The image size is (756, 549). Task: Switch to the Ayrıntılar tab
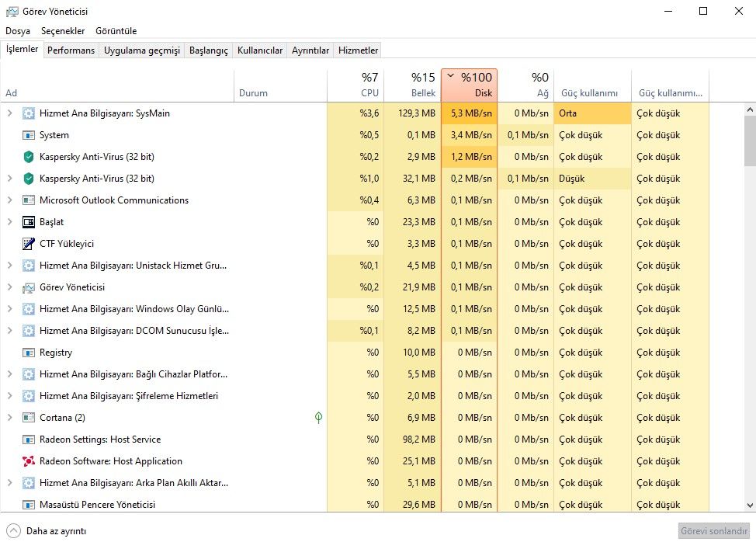coord(310,50)
